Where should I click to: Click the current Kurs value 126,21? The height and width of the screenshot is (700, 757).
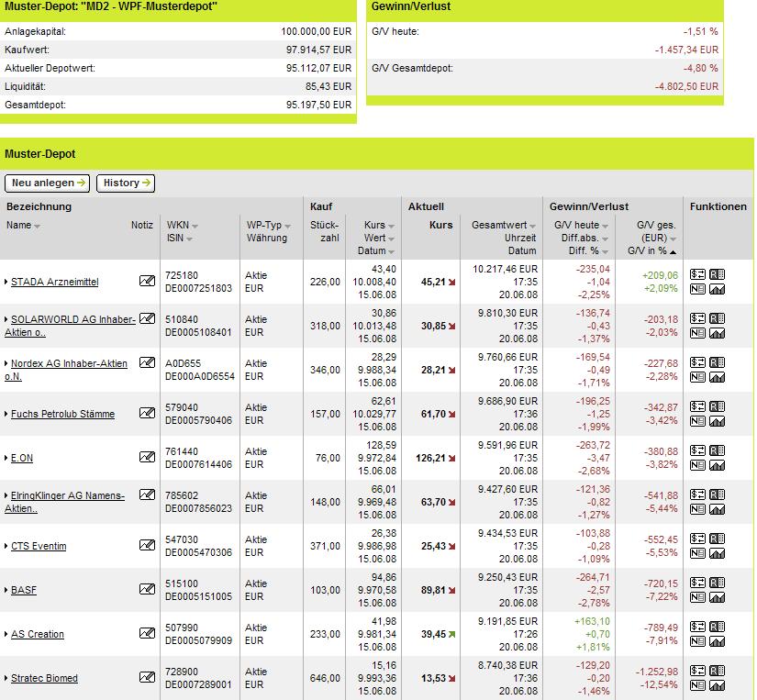point(430,458)
